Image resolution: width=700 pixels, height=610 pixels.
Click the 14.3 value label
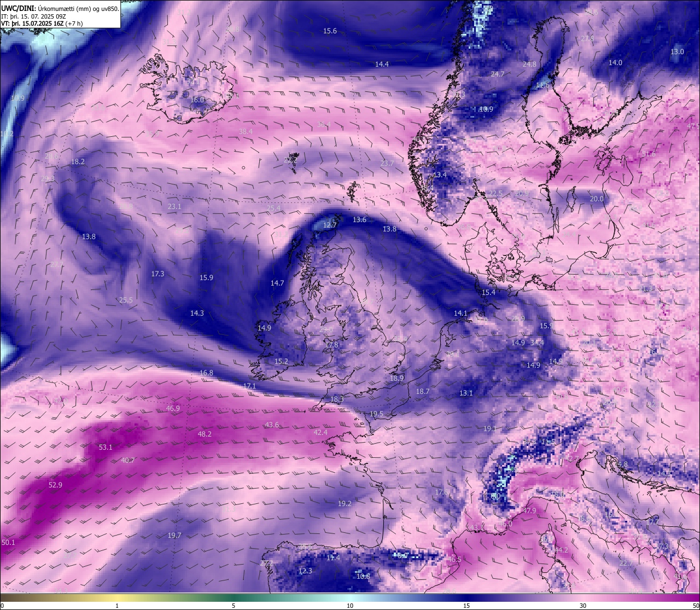pos(197,313)
